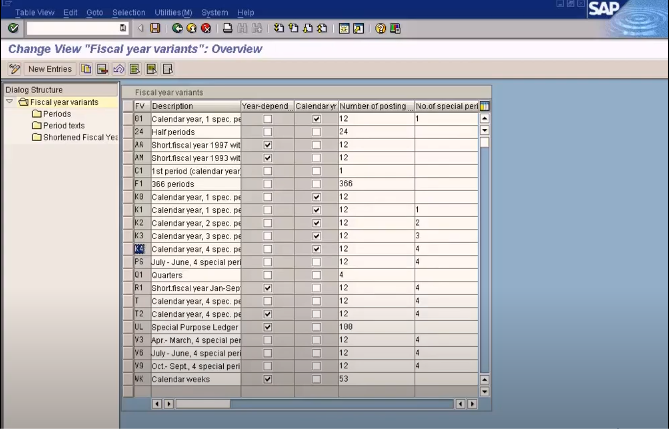Select the row selector for variant V3
The width and height of the screenshot is (669, 429).
(128, 340)
